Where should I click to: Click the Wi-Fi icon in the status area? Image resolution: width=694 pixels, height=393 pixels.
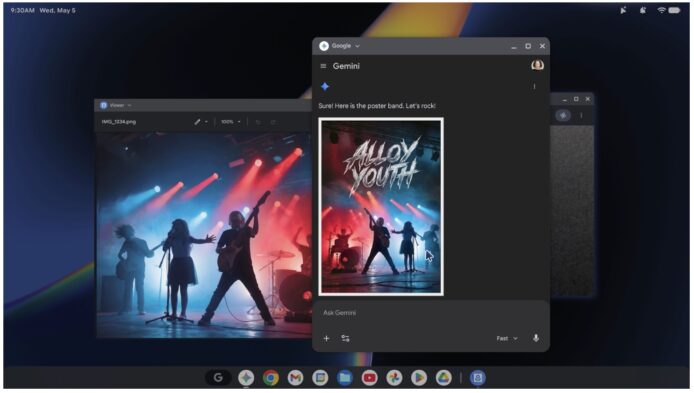click(x=662, y=10)
